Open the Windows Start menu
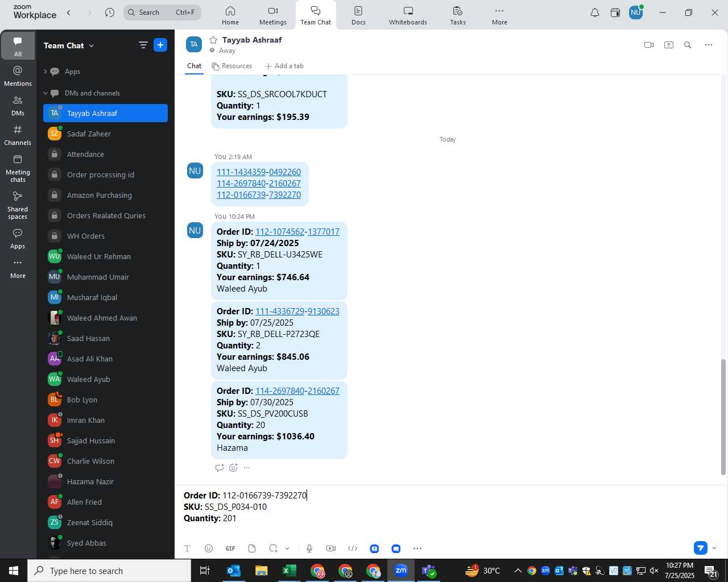 pos(14,571)
